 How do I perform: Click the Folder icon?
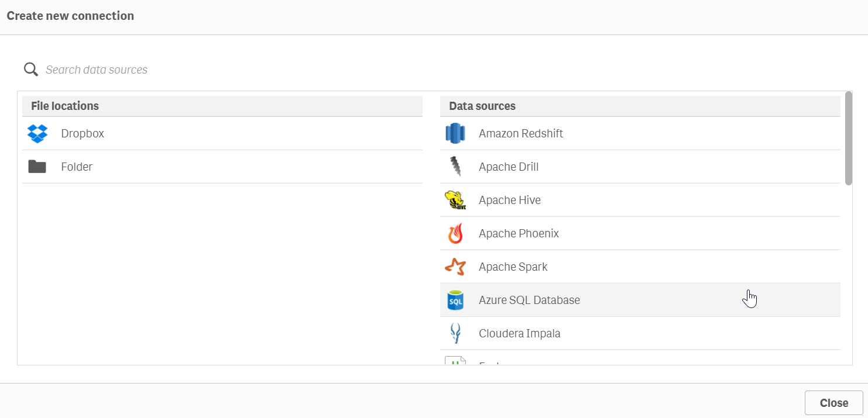pos(37,167)
